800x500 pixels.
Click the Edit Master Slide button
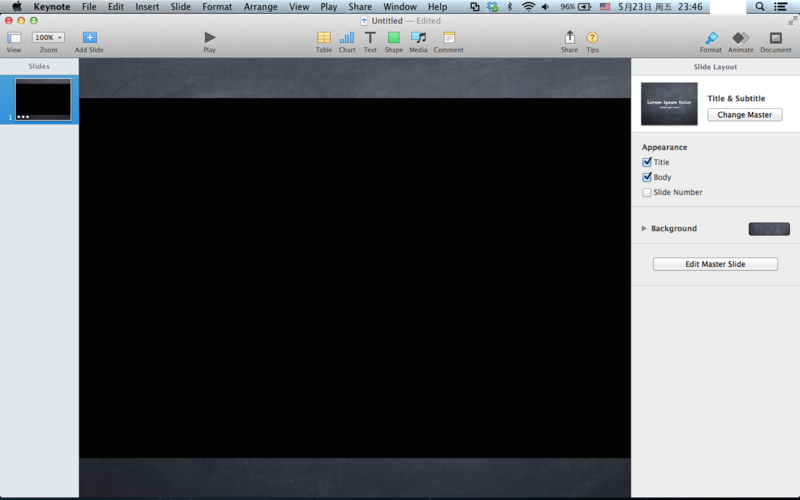(x=715, y=264)
